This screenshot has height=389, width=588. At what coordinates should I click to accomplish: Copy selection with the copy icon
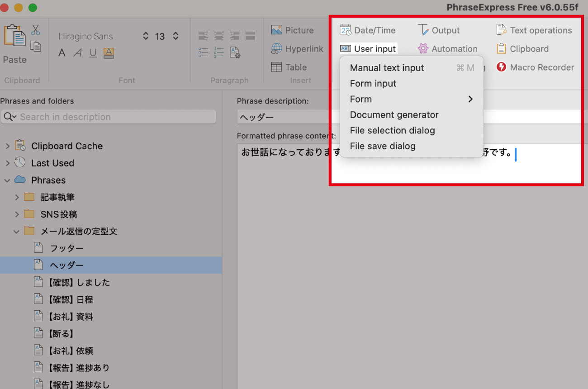[36, 46]
